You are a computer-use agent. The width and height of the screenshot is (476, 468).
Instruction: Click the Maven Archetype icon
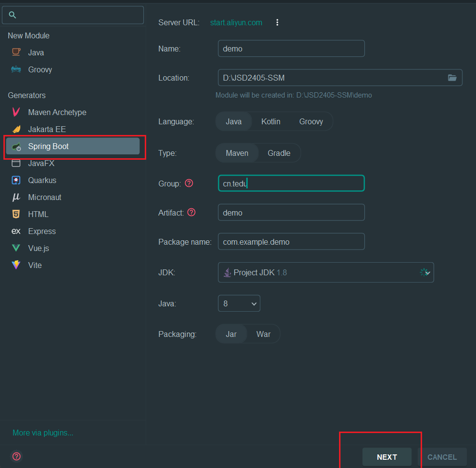pyautogui.click(x=16, y=112)
